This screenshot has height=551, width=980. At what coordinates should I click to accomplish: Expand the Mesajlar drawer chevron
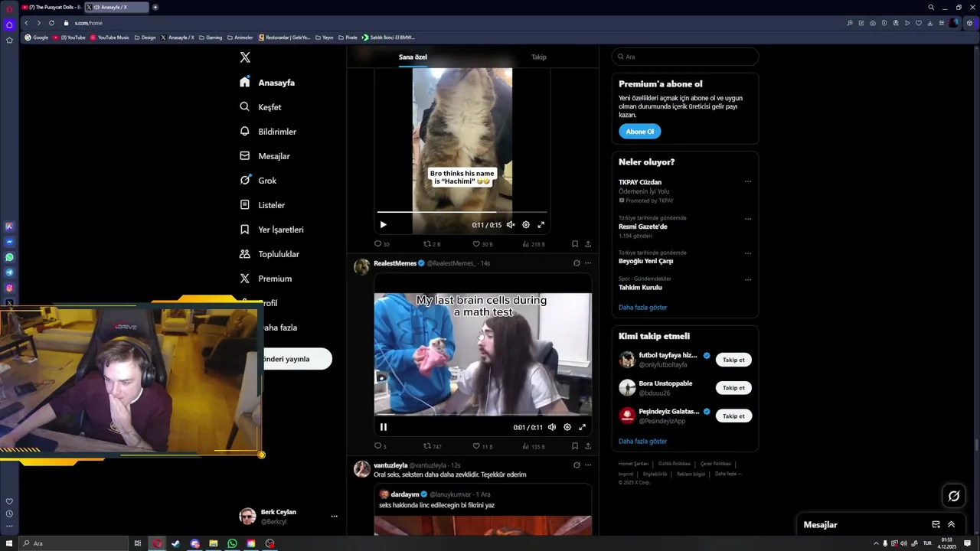coord(952,524)
